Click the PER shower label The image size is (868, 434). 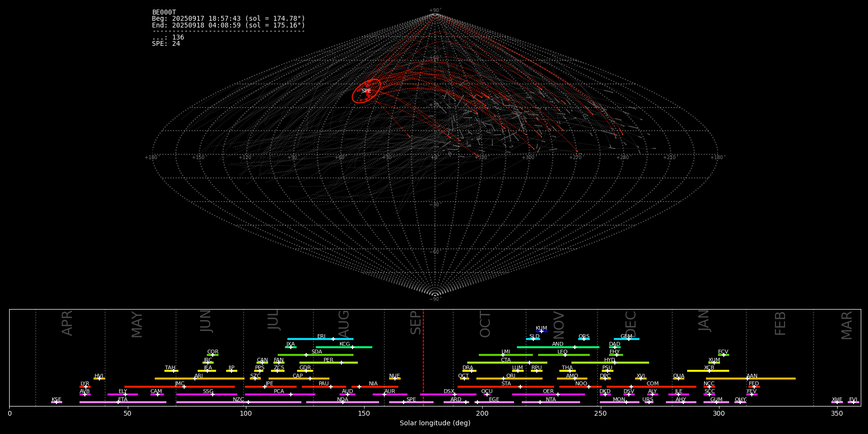click(x=328, y=360)
